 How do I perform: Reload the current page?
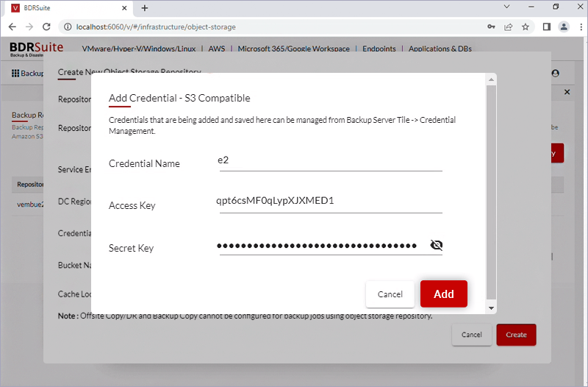(x=46, y=26)
